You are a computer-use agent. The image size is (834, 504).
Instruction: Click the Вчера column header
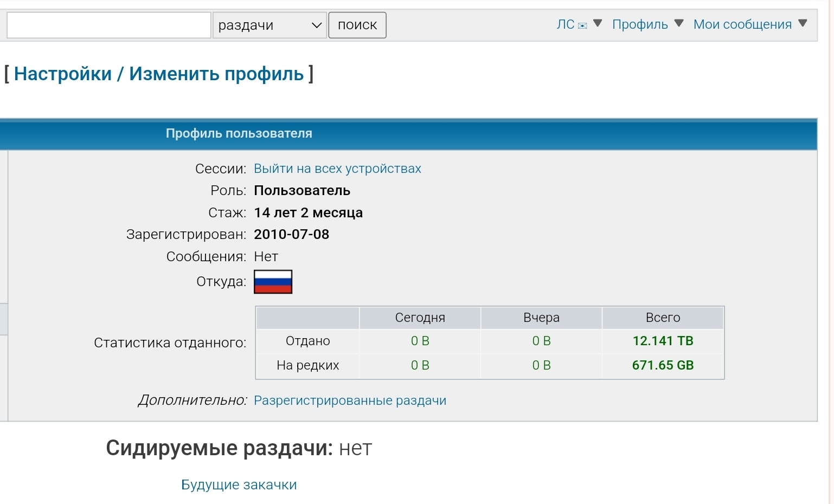[x=541, y=318]
